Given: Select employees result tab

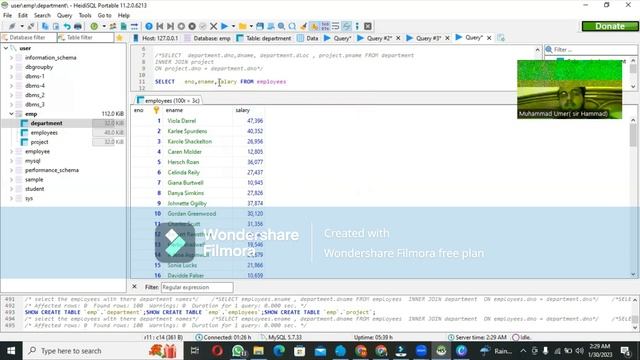Looking at the screenshot, I should click(169, 100).
